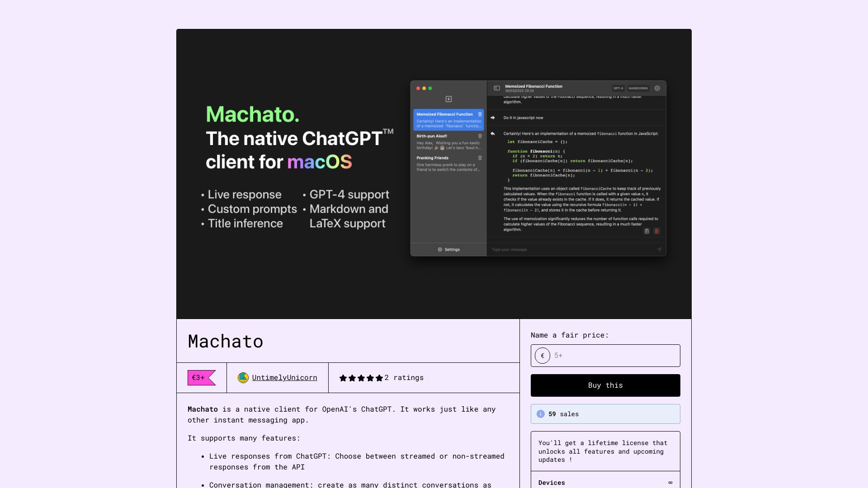Click the Name a fair price label
Image resolution: width=868 pixels, height=488 pixels.
[570, 335]
